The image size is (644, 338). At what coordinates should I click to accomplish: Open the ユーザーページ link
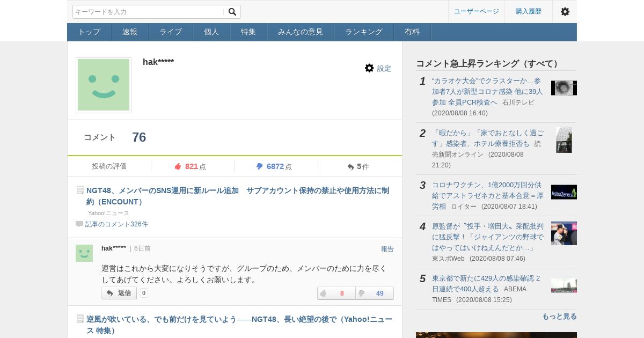[477, 11]
